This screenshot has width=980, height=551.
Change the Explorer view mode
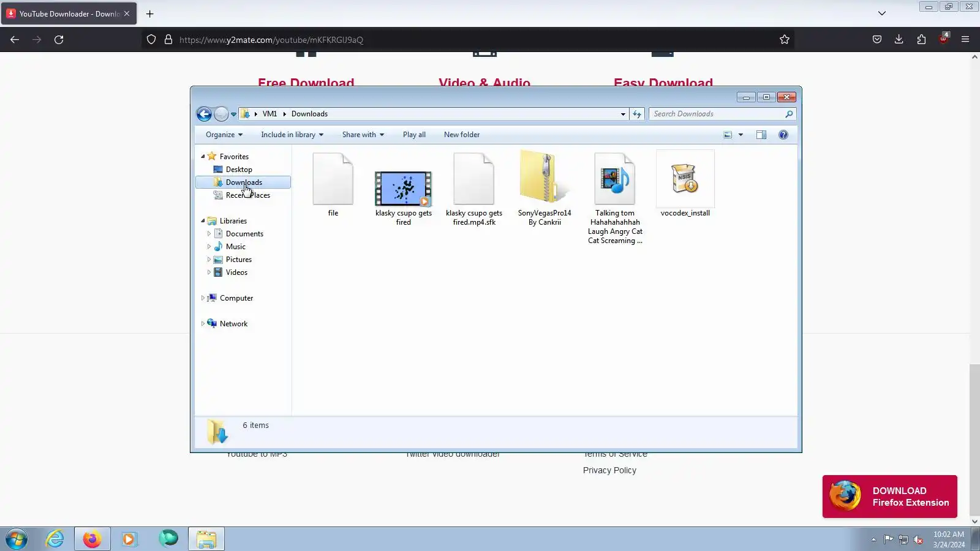(x=728, y=135)
